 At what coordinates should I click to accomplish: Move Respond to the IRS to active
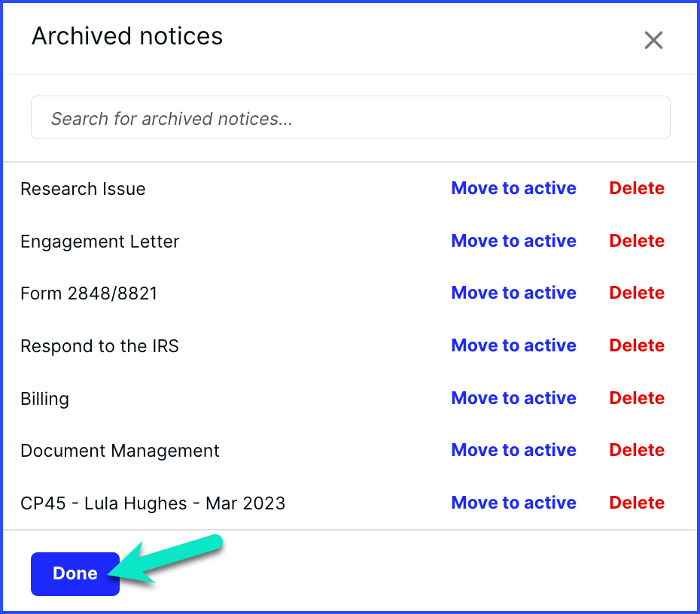(x=513, y=346)
